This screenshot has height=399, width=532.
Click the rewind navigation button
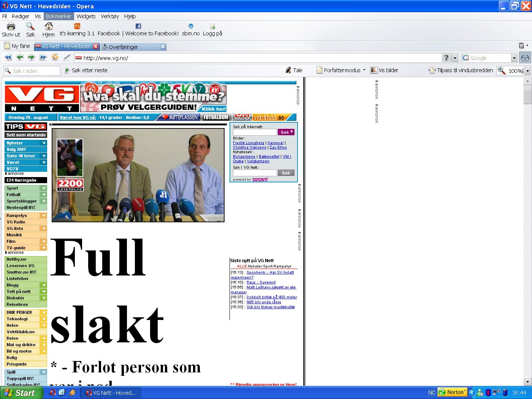(8, 57)
